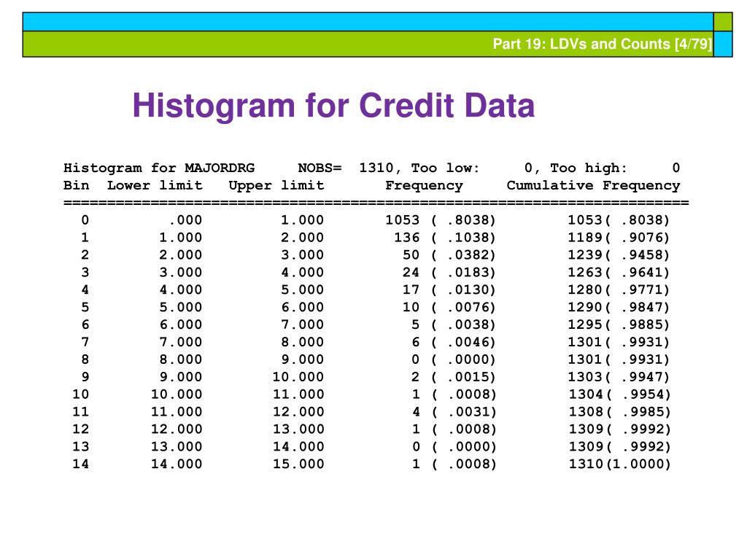
Task: Click lower limit '7.000' in bin 7 row
Action: click(x=181, y=342)
